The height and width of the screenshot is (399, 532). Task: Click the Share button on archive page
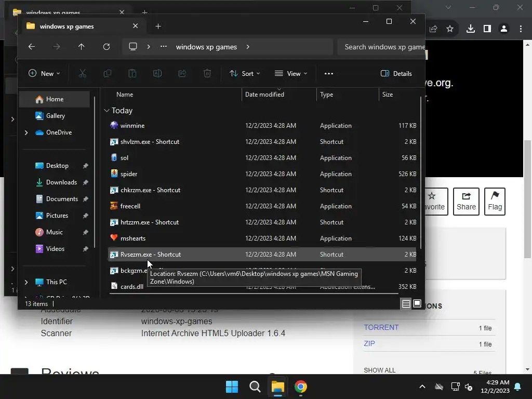(x=466, y=202)
